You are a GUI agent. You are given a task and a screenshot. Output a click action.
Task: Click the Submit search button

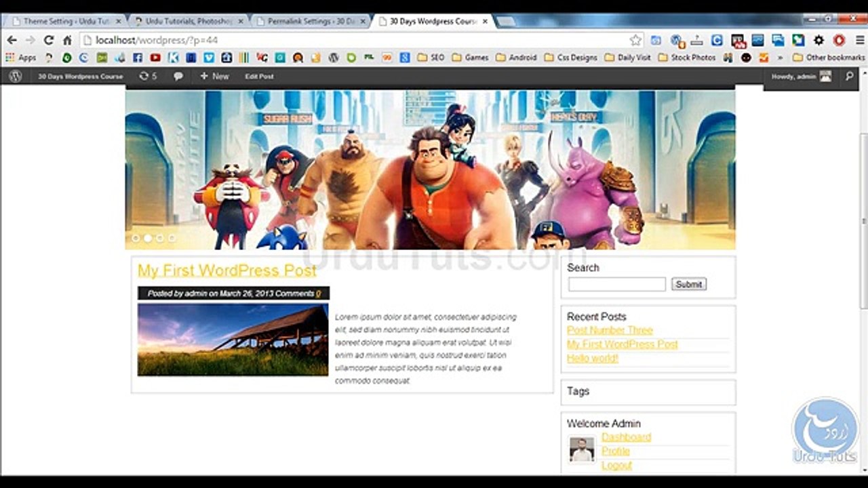(x=689, y=285)
